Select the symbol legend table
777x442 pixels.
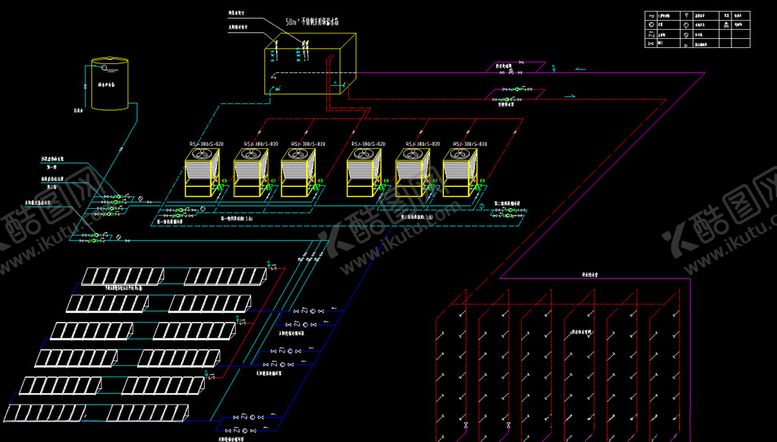click(698, 30)
